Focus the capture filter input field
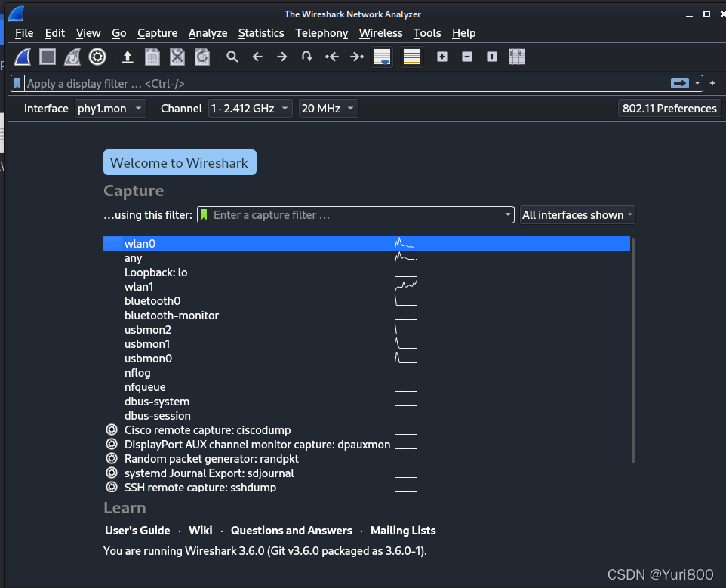Viewport: 726px width, 588px height. (356, 215)
